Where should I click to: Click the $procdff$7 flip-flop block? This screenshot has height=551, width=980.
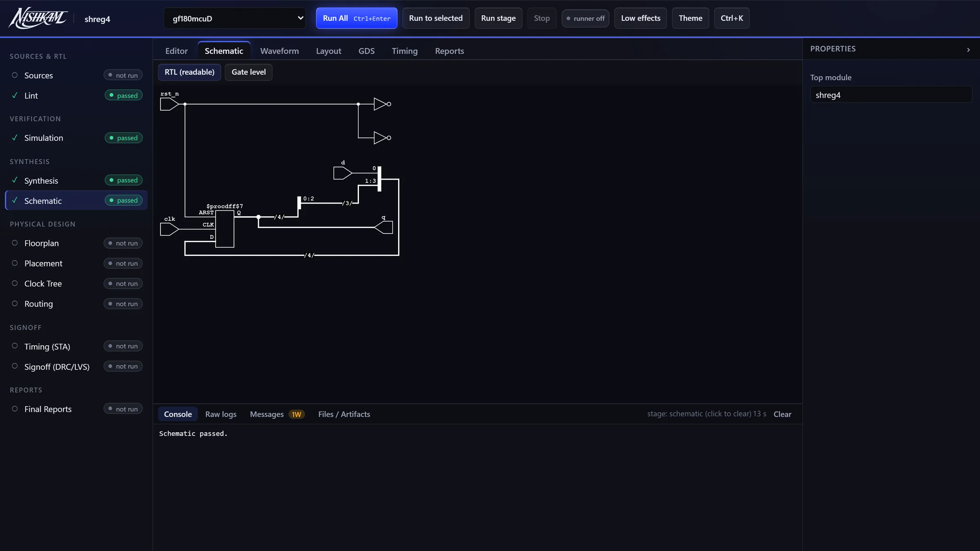pos(225,229)
